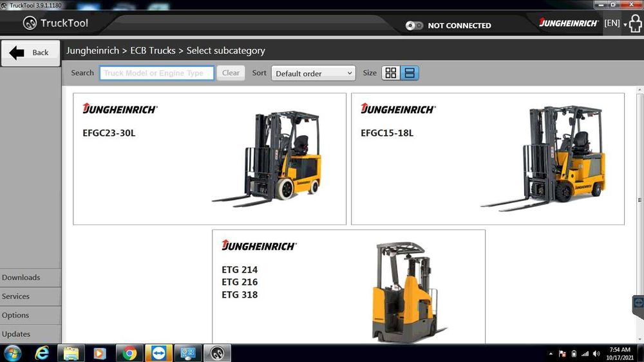Viewport: 644px width, 362px height.
Task: Switch to grid tile size view
Action: 391,73
